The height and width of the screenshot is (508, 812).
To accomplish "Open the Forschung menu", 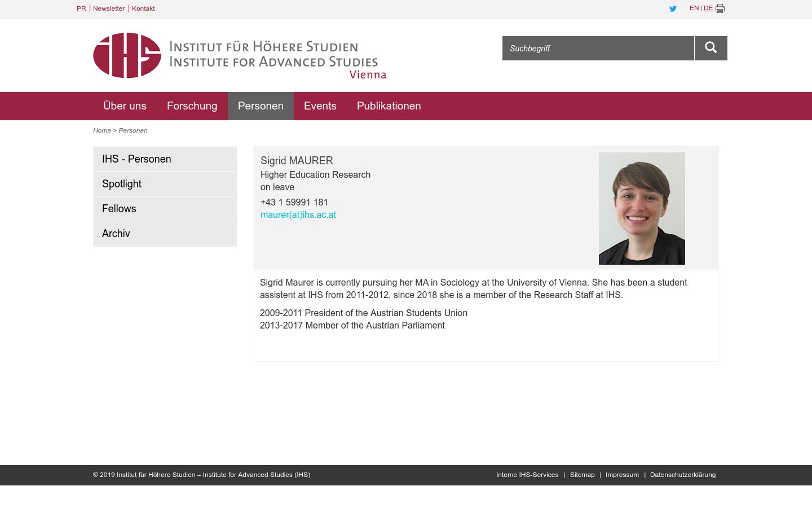I will coord(192,106).
